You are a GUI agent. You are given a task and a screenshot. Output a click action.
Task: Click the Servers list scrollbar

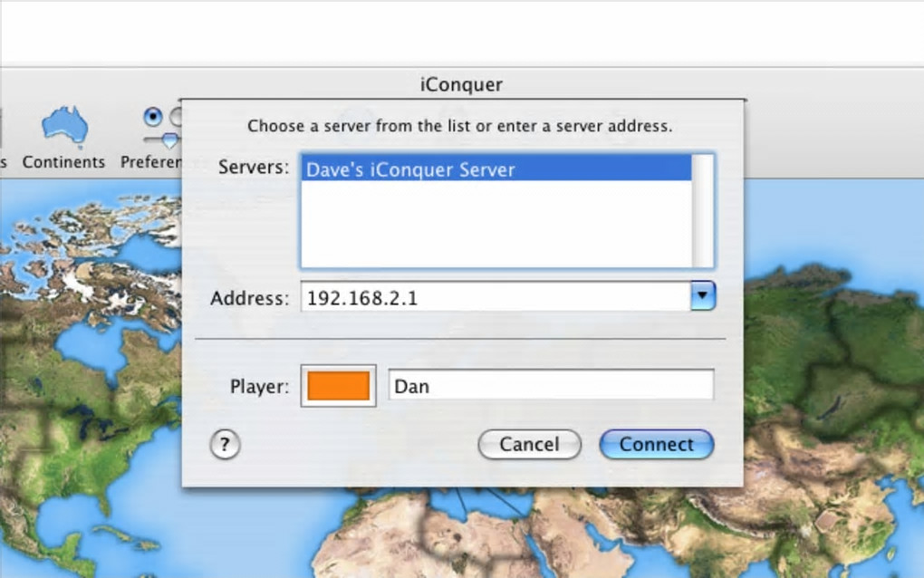[x=702, y=211]
